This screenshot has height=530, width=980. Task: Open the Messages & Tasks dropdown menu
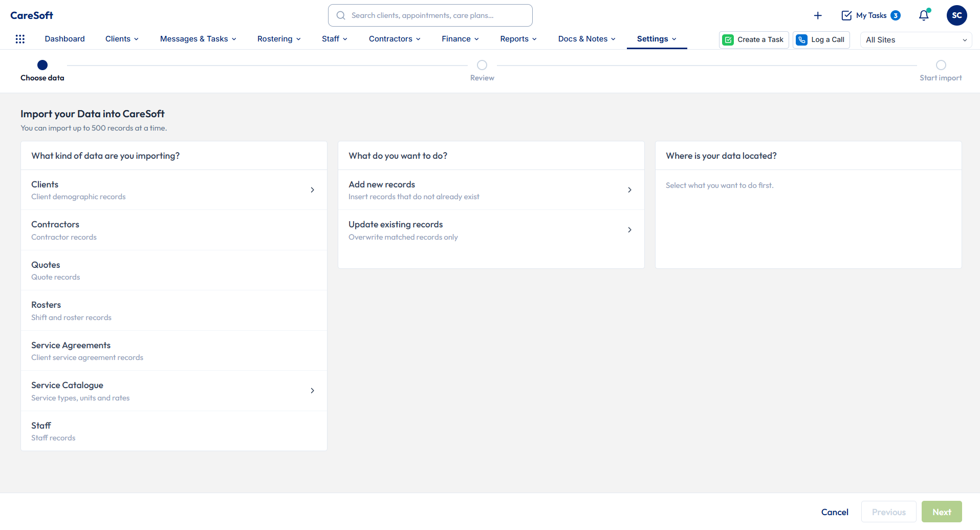pyautogui.click(x=198, y=39)
